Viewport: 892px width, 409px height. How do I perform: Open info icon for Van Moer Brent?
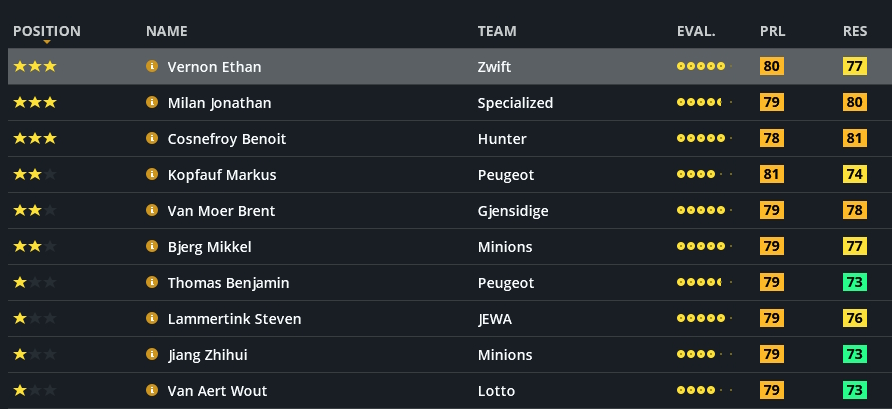pos(152,211)
